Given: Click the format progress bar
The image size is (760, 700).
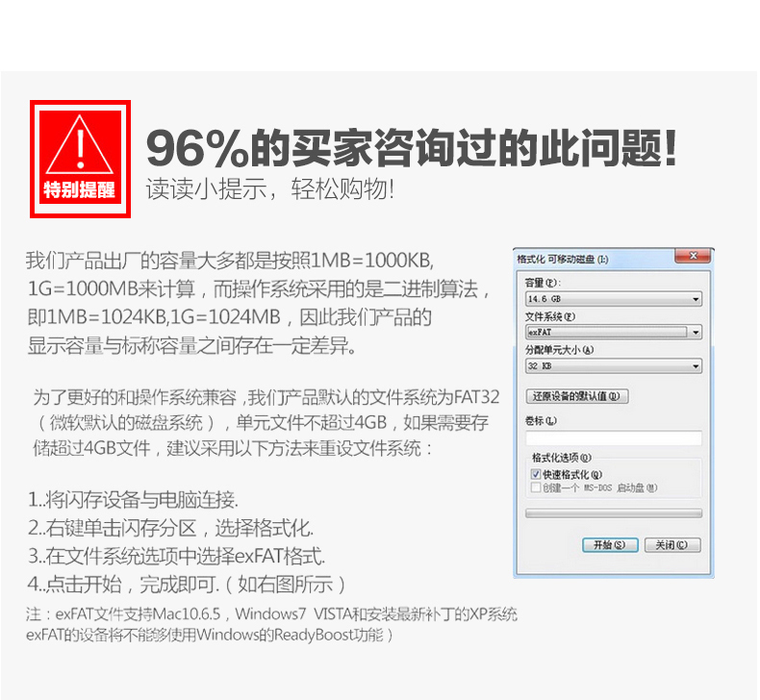Looking at the screenshot, I should pyautogui.click(x=613, y=513).
